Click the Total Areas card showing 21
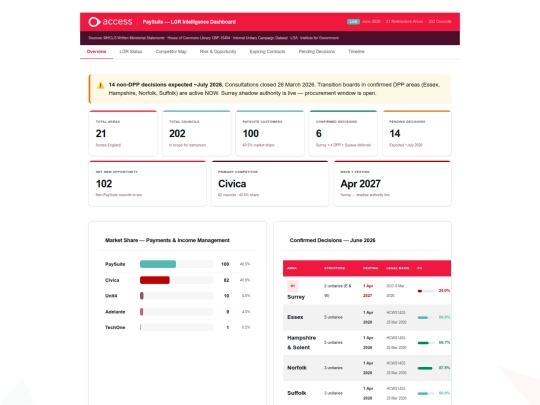Screen dimensions: 540x405 (x=123, y=133)
